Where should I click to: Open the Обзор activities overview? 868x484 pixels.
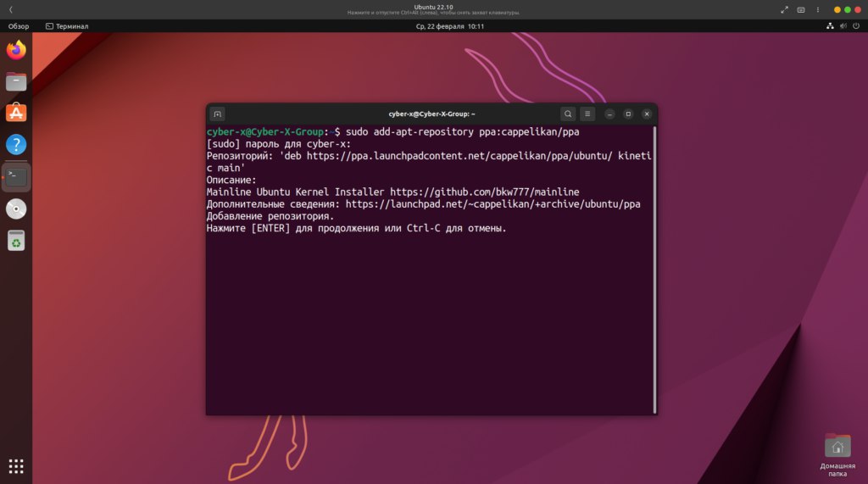point(19,26)
